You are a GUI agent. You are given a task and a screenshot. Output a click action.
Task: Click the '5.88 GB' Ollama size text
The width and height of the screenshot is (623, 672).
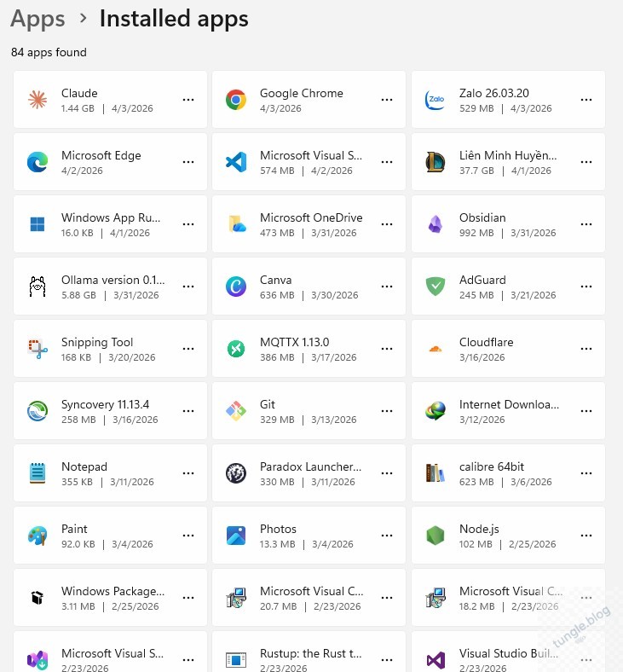[78, 295]
